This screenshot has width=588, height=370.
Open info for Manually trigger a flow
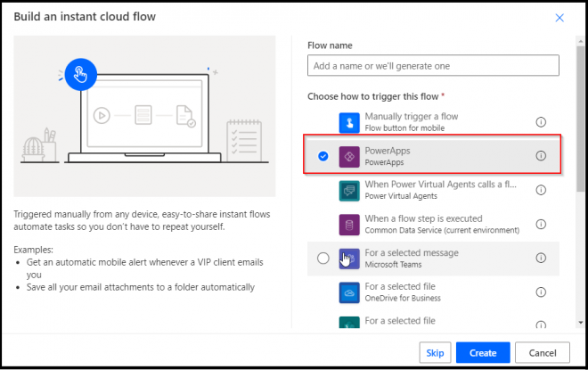(x=541, y=122)
